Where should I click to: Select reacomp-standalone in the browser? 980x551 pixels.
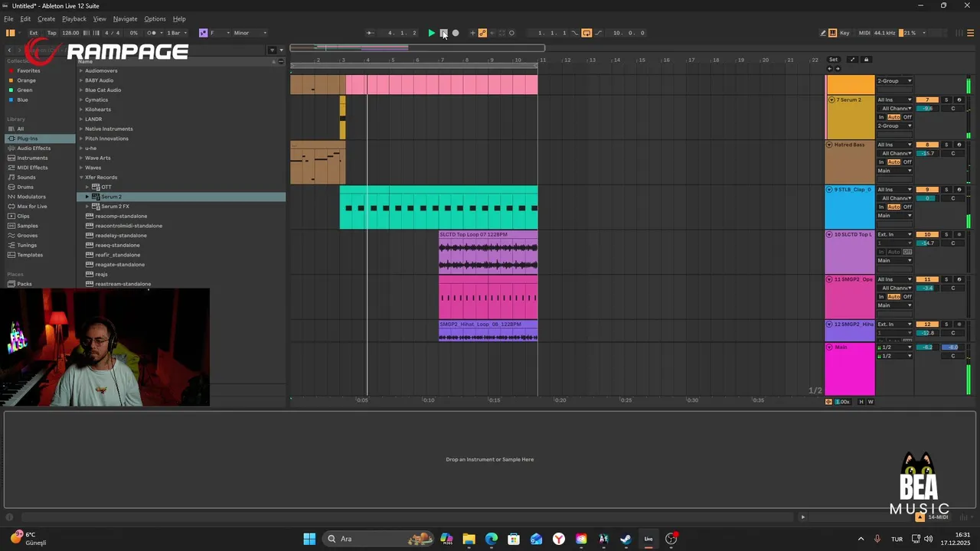coord(121,216)
